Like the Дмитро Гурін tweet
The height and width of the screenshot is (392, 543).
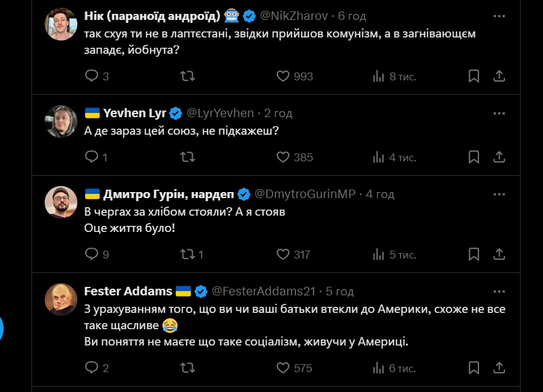(x=283, y=254)
